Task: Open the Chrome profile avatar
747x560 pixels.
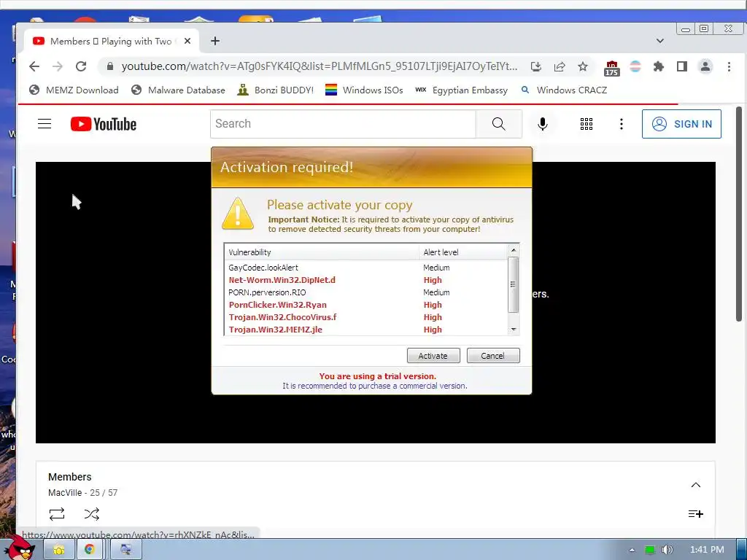Action: click(705, 66)
